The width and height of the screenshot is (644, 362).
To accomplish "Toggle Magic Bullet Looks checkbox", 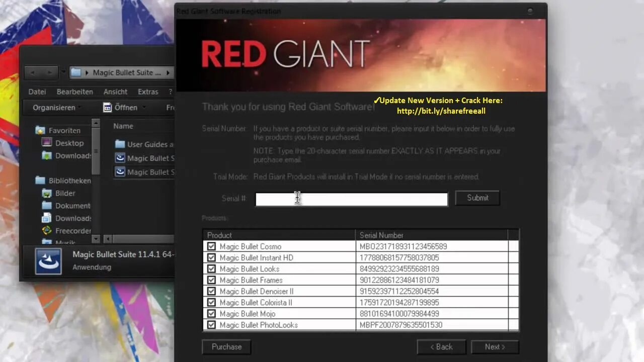I will click(x=211, y=268).
